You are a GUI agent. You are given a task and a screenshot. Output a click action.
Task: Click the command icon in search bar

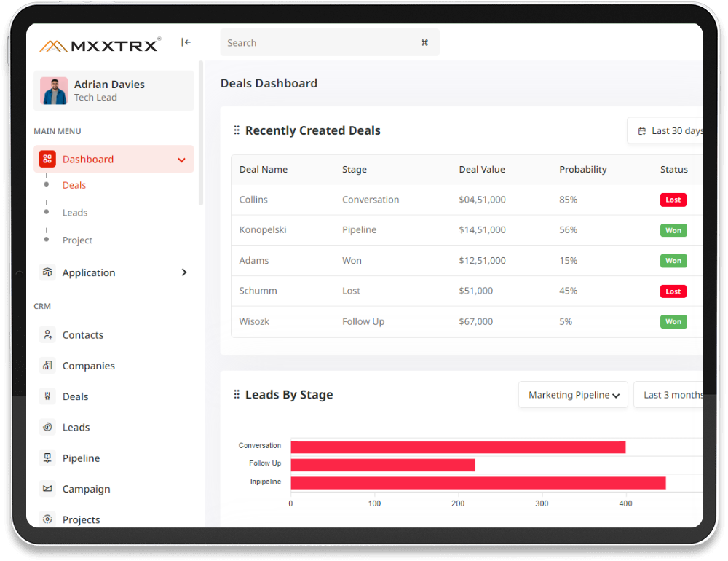pos(424,43)
